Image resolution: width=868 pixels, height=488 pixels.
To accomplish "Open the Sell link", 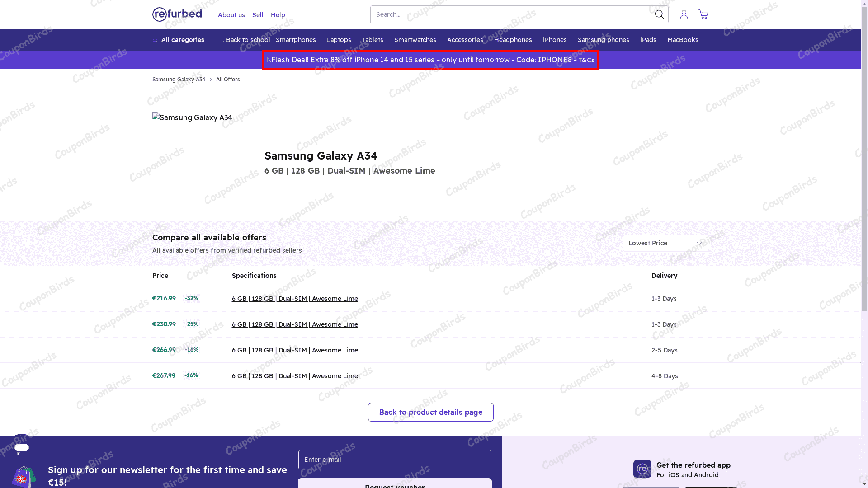I will (258, 15).
